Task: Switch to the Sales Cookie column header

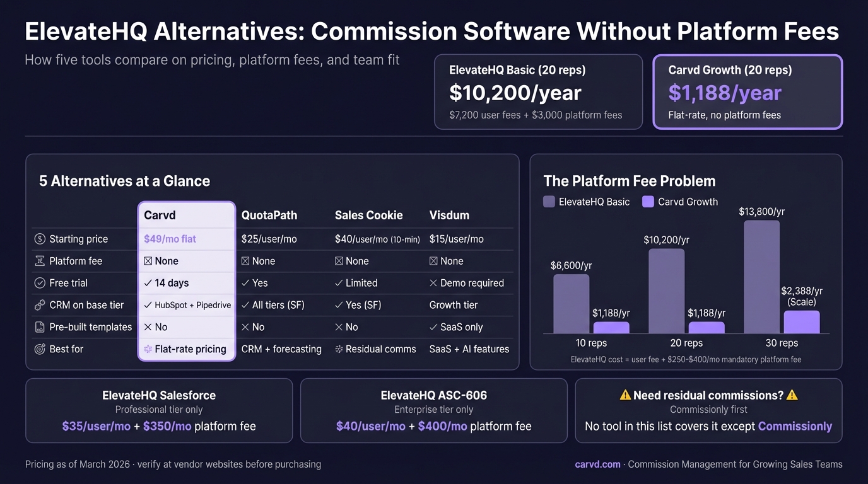Action: 368,215
